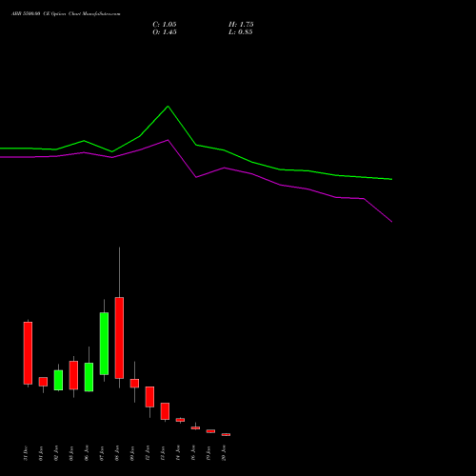Click the '08 Jan' date label
The width and height of the screenshot is (476, 476).
(x=117, y=453)
